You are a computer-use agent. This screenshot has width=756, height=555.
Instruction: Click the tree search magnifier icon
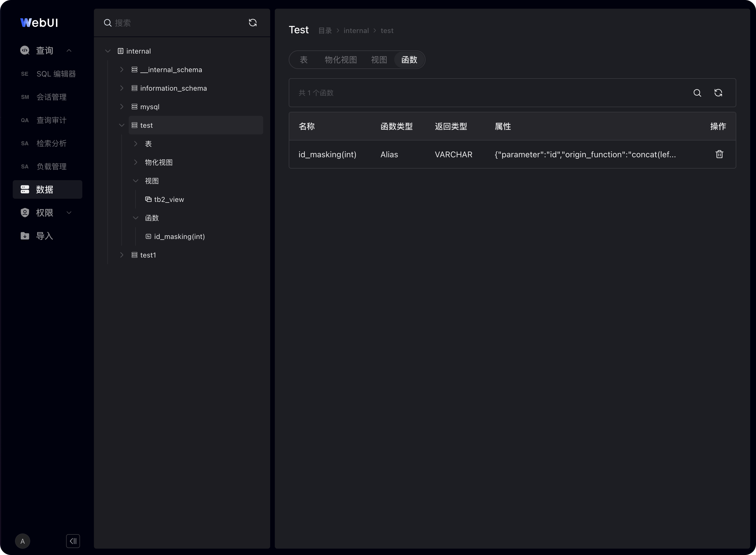coord(108,23)
